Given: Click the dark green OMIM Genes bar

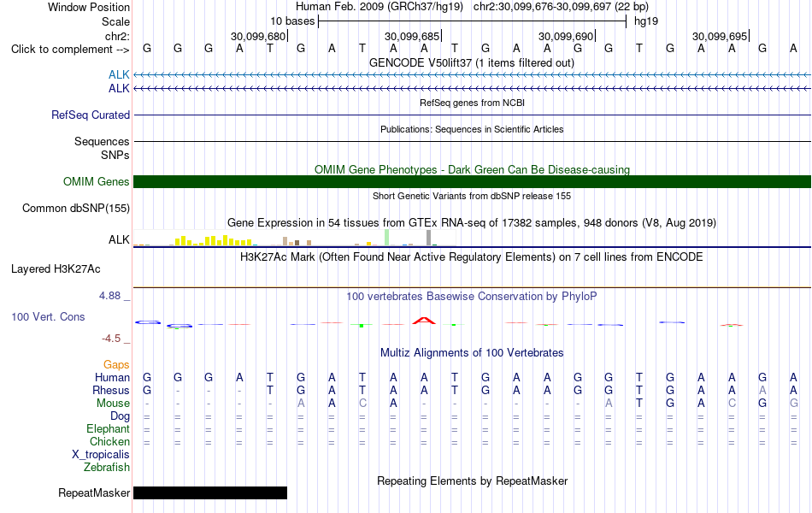Looking at the screenshot, I should coord(472,182).
